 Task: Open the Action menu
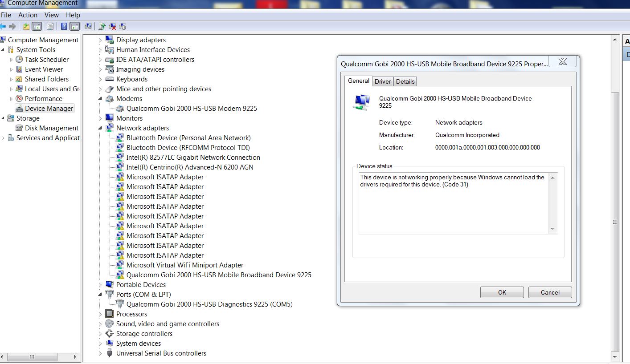click(28, 15)
